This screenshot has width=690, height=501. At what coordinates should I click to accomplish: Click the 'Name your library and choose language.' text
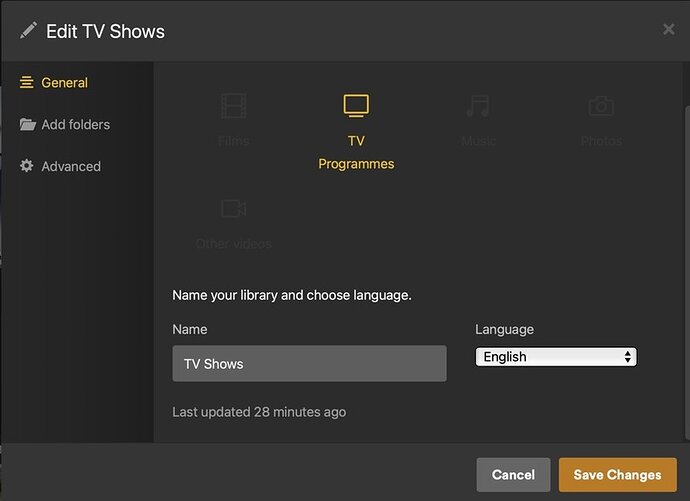pyautogui.click(x=292, y=295)
